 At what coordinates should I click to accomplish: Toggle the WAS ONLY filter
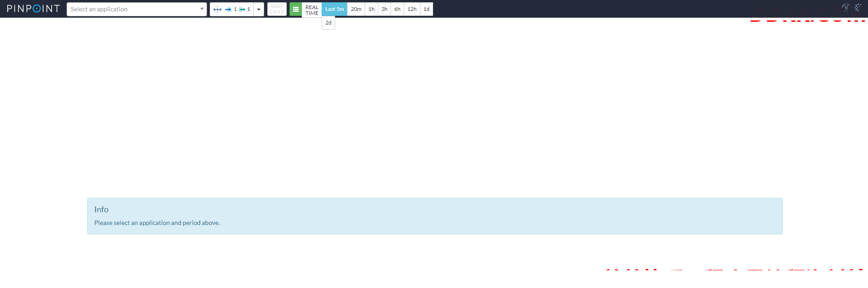[277, 9]
